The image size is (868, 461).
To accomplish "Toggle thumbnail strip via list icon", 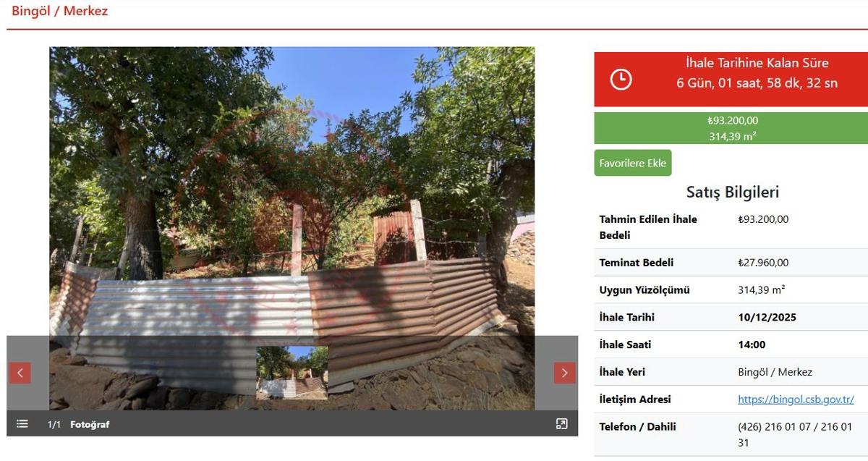I will point(22,424).
